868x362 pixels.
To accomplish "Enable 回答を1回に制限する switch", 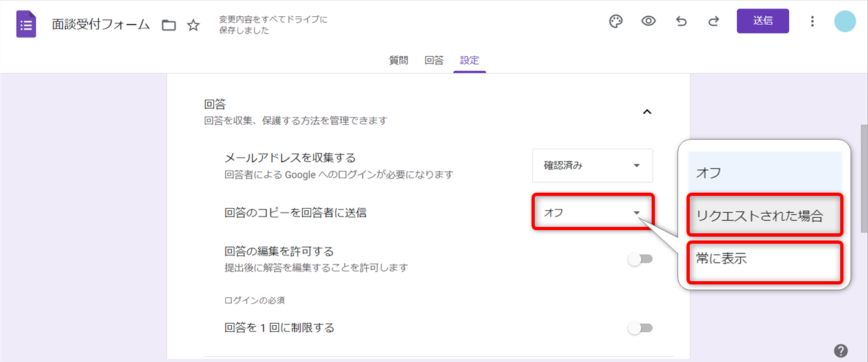I will 641,328.
